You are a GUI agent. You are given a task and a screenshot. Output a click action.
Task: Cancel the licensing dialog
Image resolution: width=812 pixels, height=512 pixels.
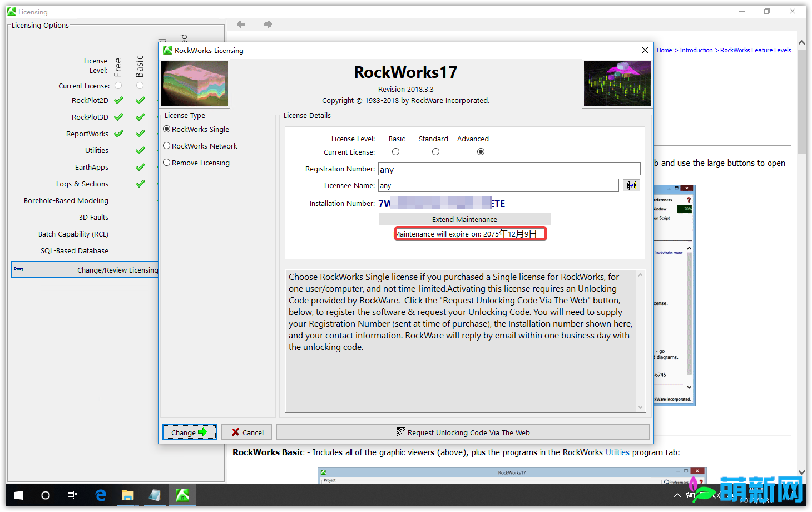pos(247,432)
